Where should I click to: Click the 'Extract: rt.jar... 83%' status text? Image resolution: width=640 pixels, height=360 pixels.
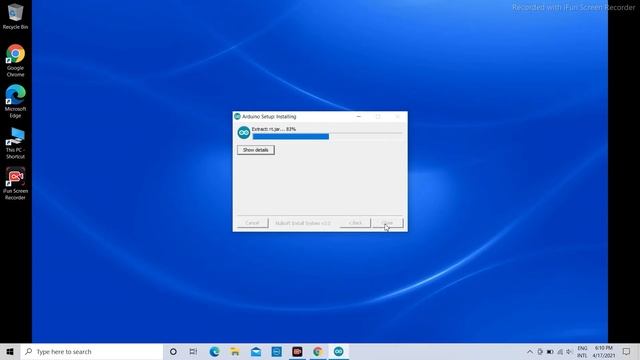[274, 129]
